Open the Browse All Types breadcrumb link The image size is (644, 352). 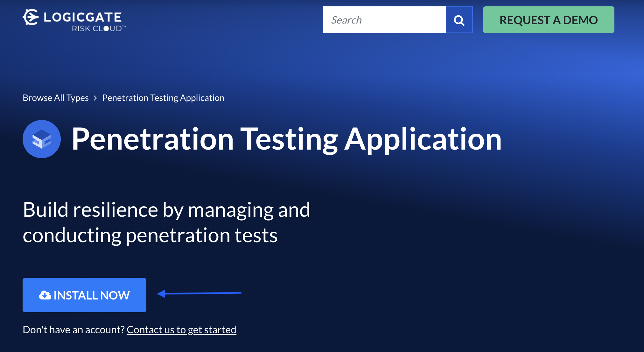[56, 98]
